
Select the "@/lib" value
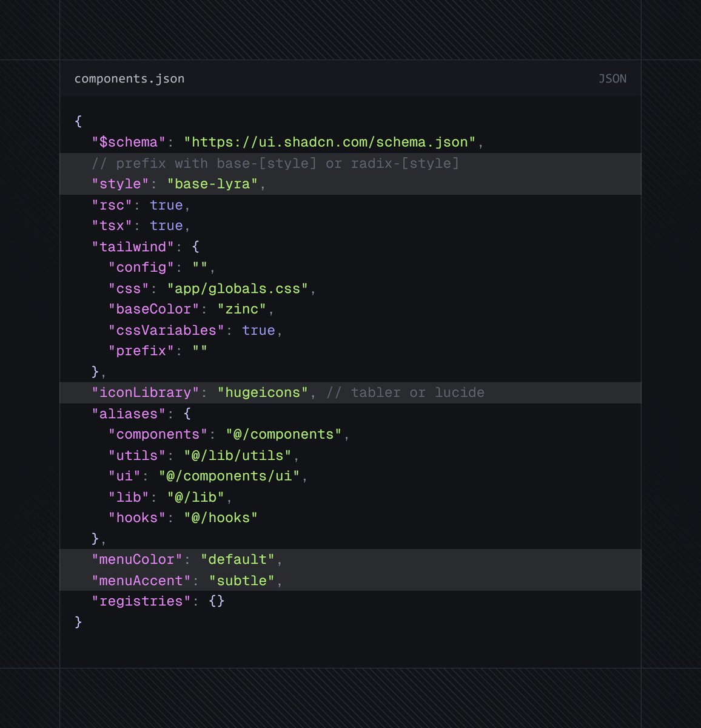(196, 497)
